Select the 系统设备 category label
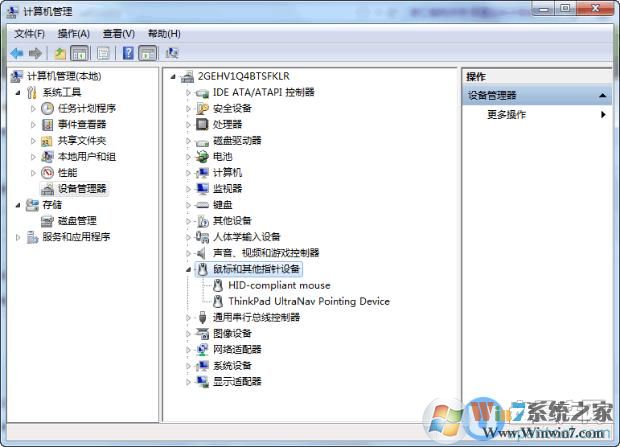The image size is (620, 447). (232, 366)
